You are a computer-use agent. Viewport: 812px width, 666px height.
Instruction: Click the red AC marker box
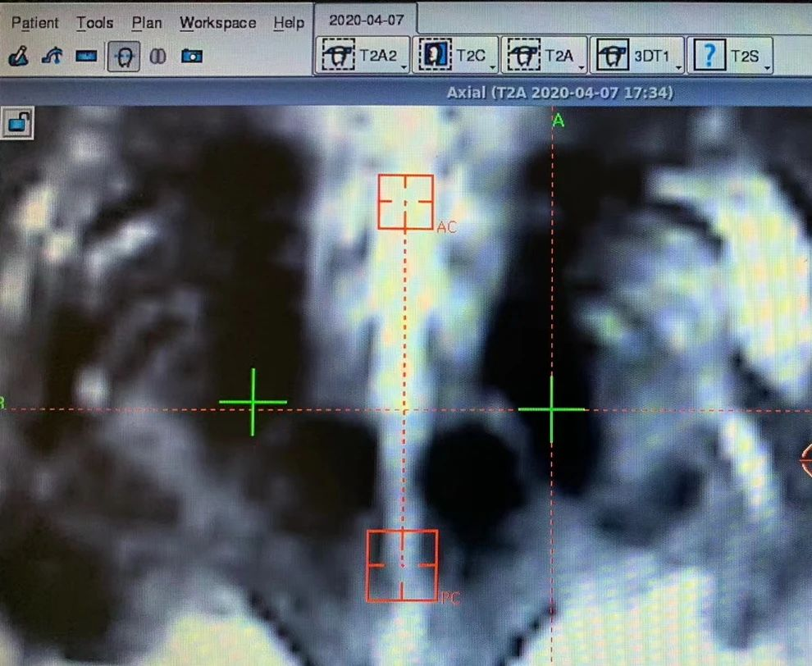pyautogui.click(x=405, y=202)
